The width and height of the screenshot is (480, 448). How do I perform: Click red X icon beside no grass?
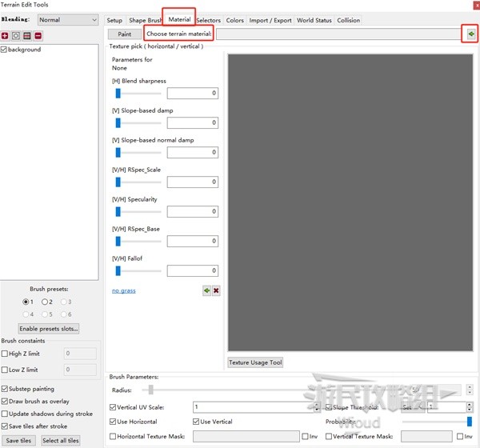point(216,291)
